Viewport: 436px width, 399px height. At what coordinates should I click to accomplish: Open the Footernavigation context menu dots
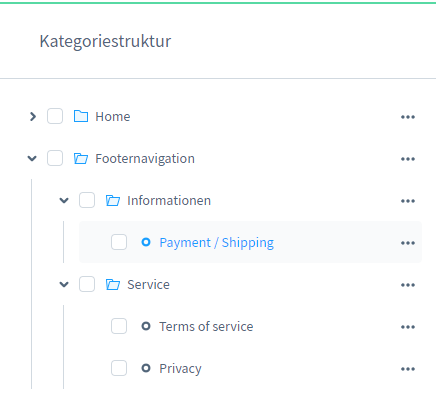[408, 159]
